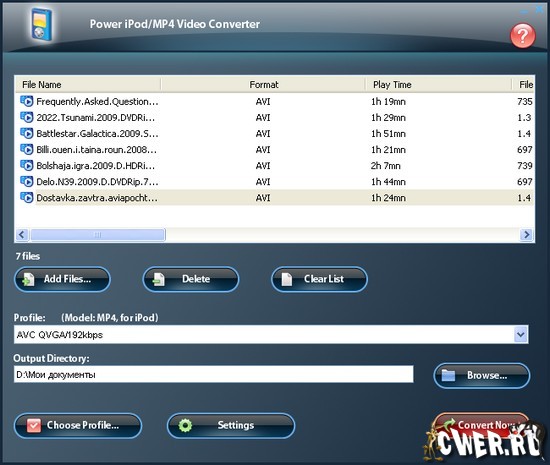Click AVI format cell of Dostavka.zavtra row
This screenshot has width=550, height=465.
click(263, 198)
